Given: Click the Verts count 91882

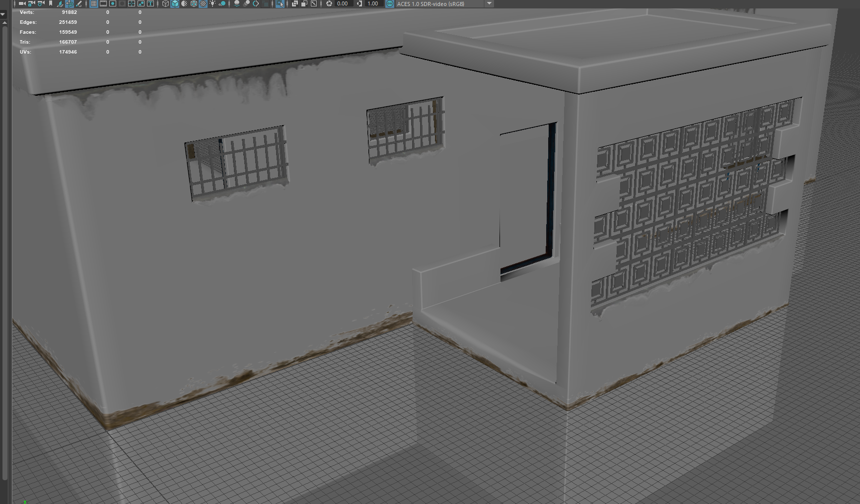Looking at the screenshot, I should click(x=70, y=12).
